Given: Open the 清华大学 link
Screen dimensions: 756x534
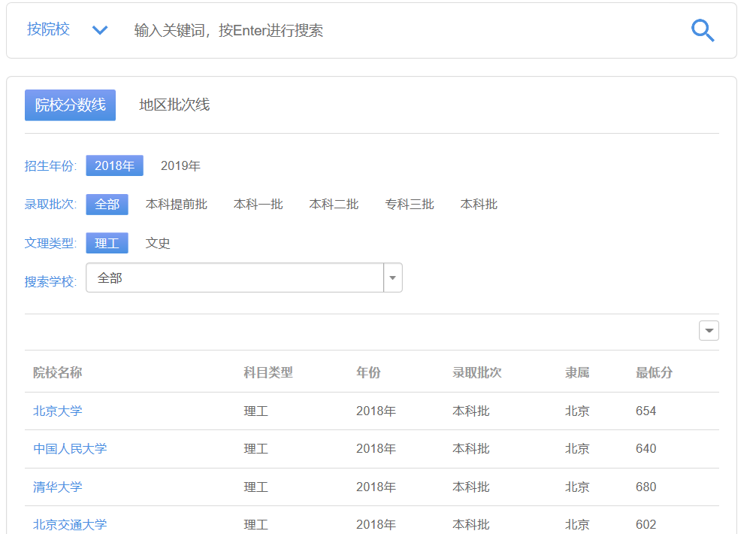Looking at the screenshot, I should pyautogui.click(x=58, y=487).
